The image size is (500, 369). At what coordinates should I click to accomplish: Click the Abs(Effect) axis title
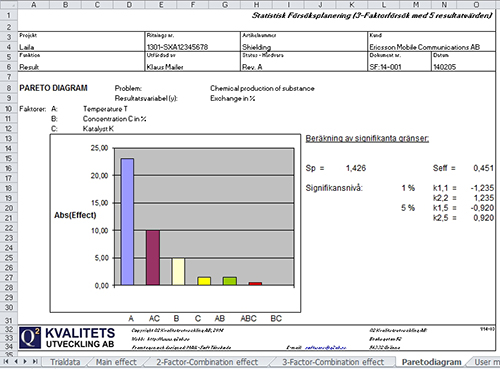[x=75, y=215]
